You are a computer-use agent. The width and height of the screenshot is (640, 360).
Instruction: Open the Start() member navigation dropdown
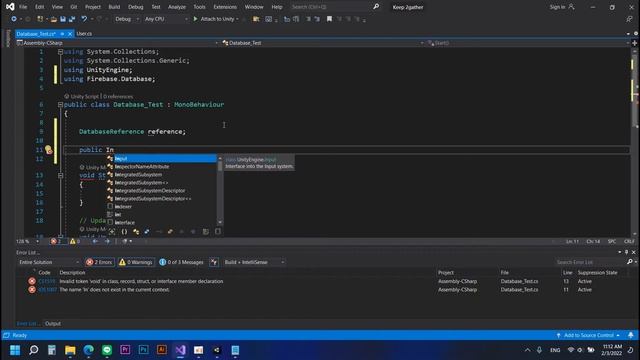click(528, 43)
